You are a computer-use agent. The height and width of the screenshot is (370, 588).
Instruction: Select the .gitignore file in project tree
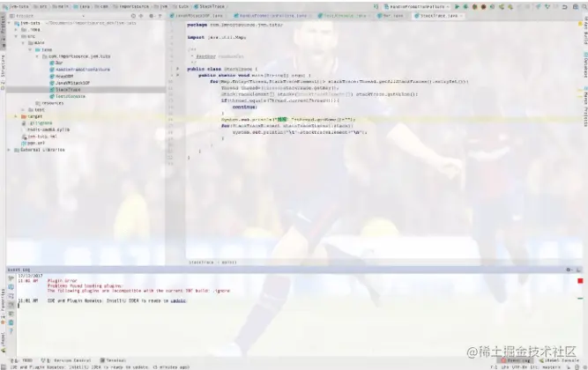pos(37,123)
